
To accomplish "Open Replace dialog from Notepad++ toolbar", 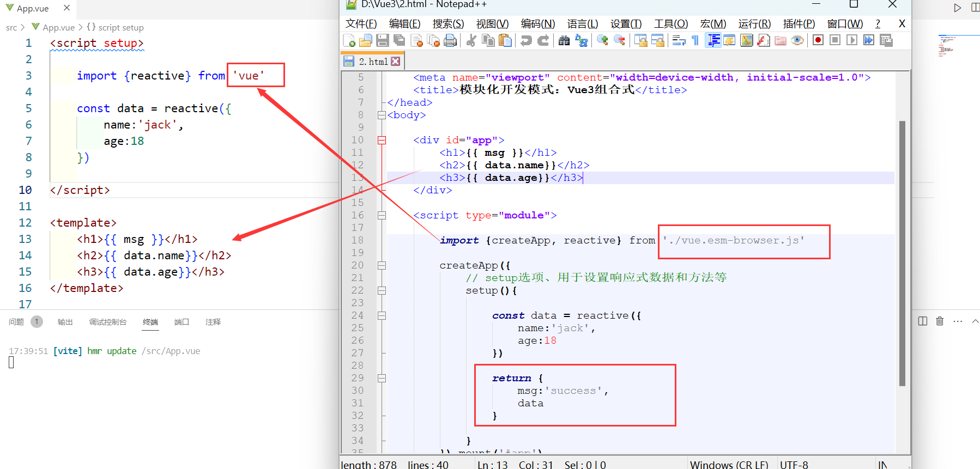I will (x=582, y=40).
